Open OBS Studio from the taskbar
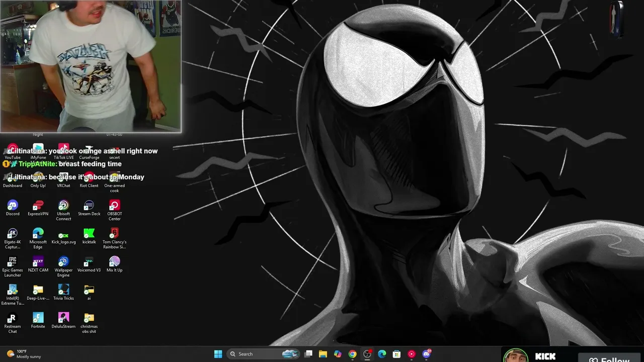Screen dimensions: 644x362 367,354
